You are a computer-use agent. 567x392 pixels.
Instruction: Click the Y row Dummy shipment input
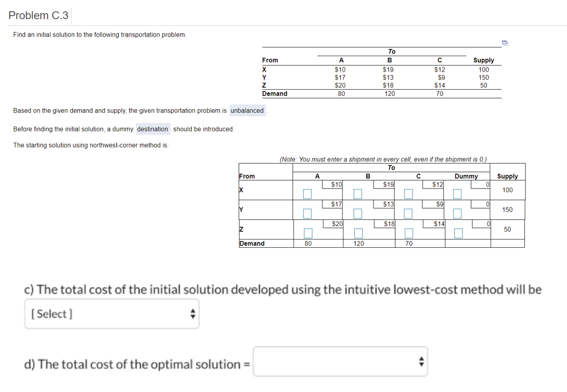[x=457, y=213]
